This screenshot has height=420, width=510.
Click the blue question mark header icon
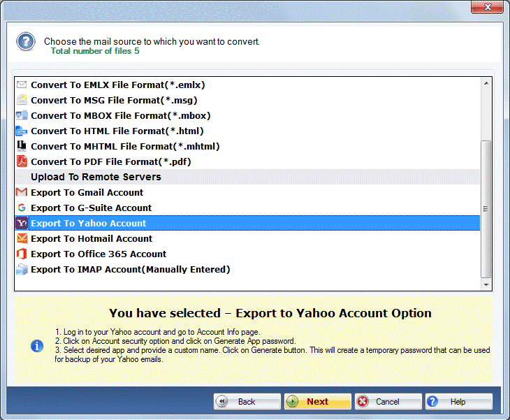26,42
